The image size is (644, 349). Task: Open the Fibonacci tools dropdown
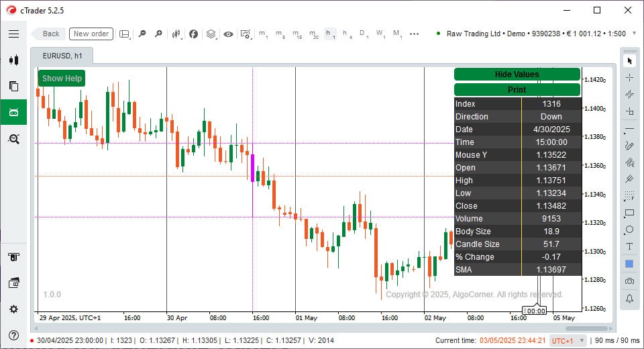coord(629,196)
